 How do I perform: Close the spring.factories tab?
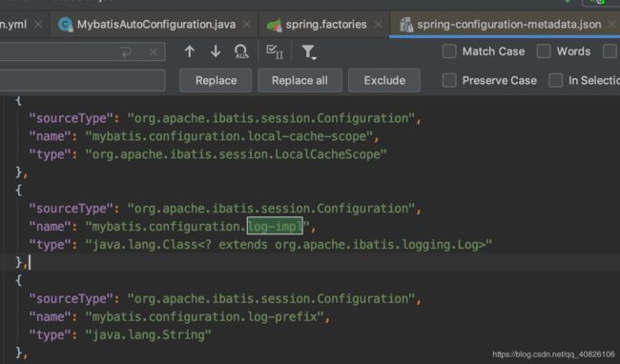tap(378, 25)
